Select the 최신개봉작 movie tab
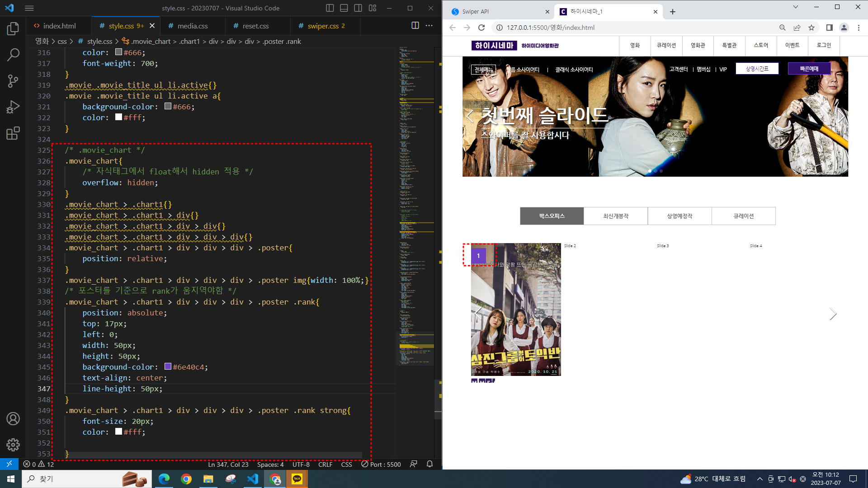This screenshot has height=488, width=868. tap(616, 216)
